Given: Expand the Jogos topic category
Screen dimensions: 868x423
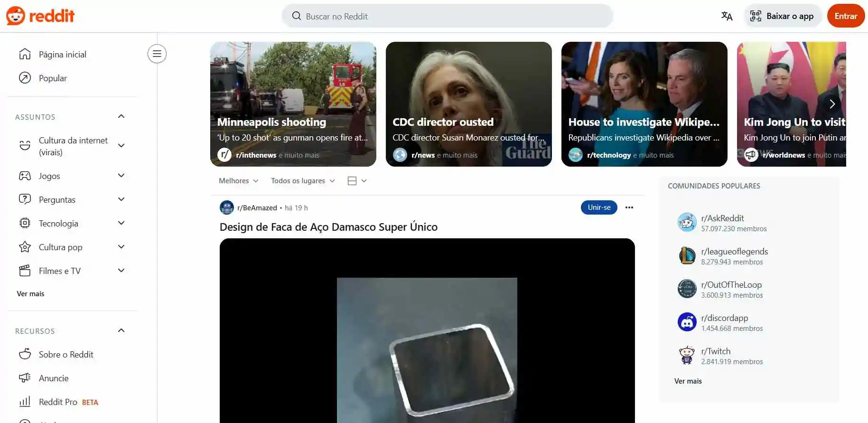Looking at the screenshot, I should (121, 176).
